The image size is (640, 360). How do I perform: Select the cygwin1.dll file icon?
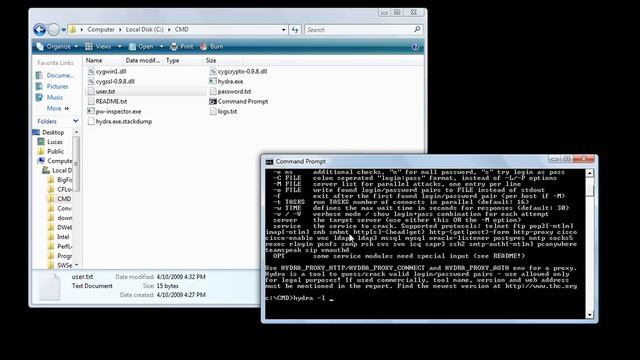point(91,71)
